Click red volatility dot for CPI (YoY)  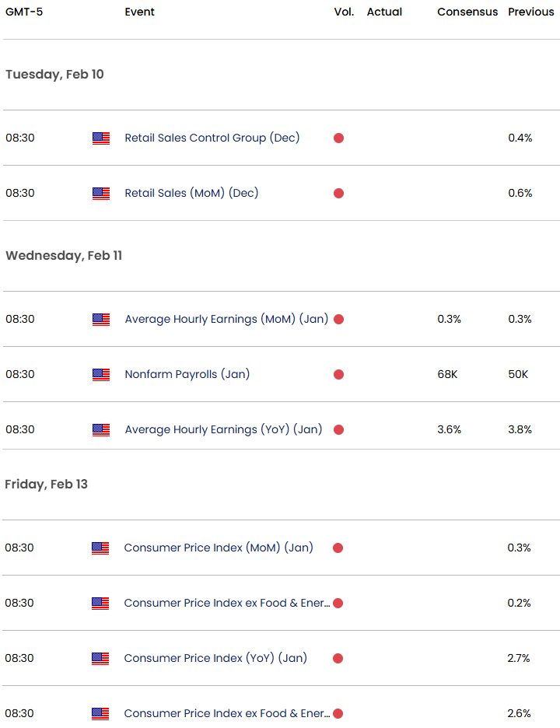point(338,659)
